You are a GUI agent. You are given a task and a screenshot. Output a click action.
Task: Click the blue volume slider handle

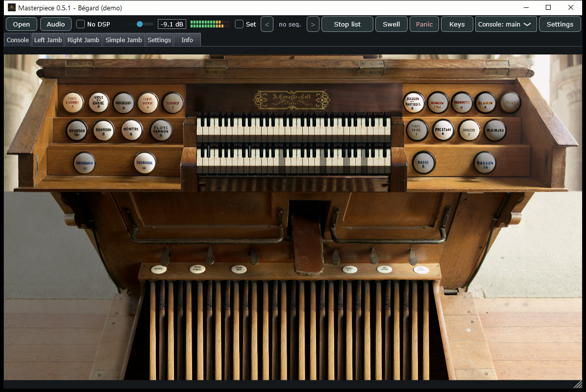[x=140, y=24]
